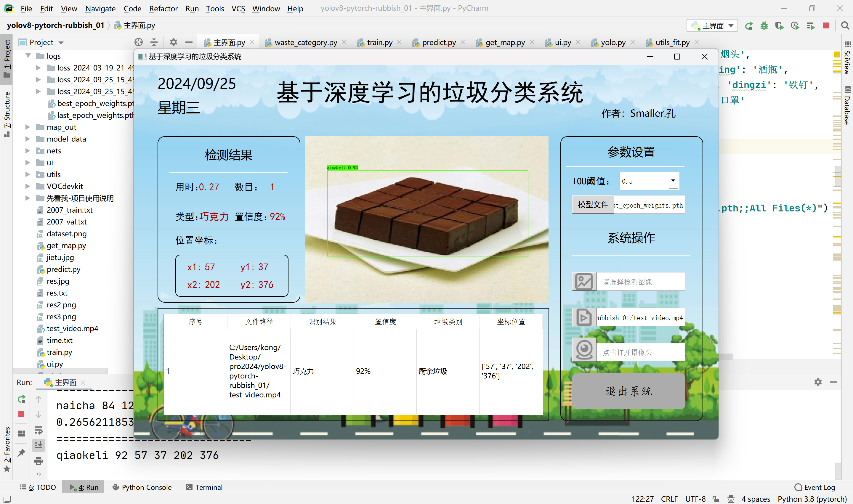Screen dimensions: 853x504
Task: Open the VCS menu
Action: [x=238, y=9]
